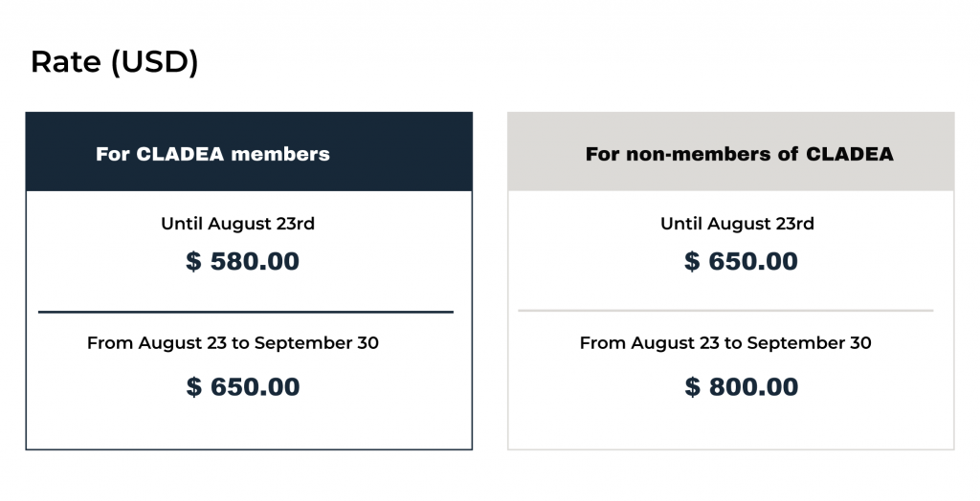Click the $580.00 member early price
This screenshot has height=501, width=980.
click(242, 261)
